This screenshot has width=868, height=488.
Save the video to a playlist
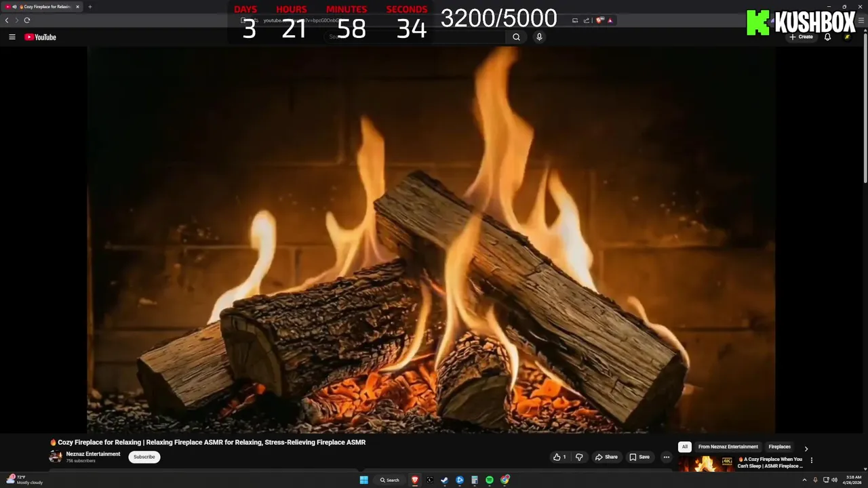pyautogui.click(x=639, y=457)
